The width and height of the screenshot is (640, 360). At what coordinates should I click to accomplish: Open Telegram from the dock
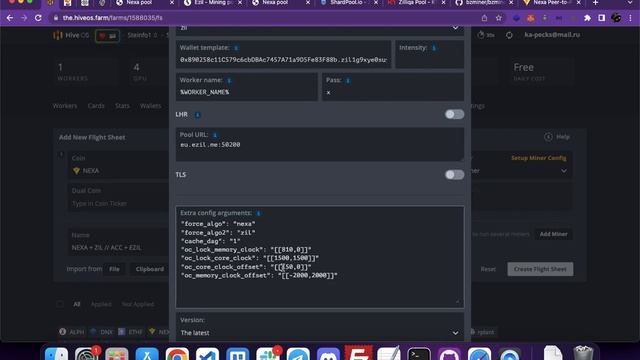tap(298, 353)
